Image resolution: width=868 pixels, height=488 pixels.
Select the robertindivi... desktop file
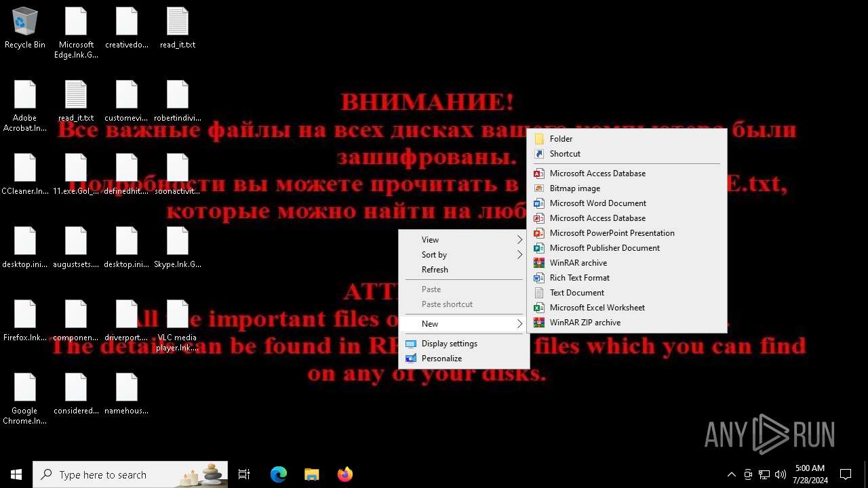point(178,102)
